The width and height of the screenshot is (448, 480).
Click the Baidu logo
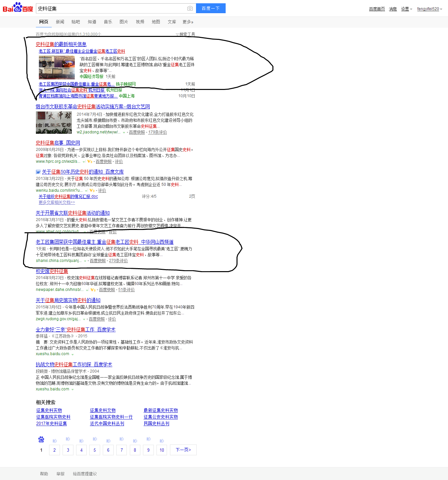(x=18, y=7)
